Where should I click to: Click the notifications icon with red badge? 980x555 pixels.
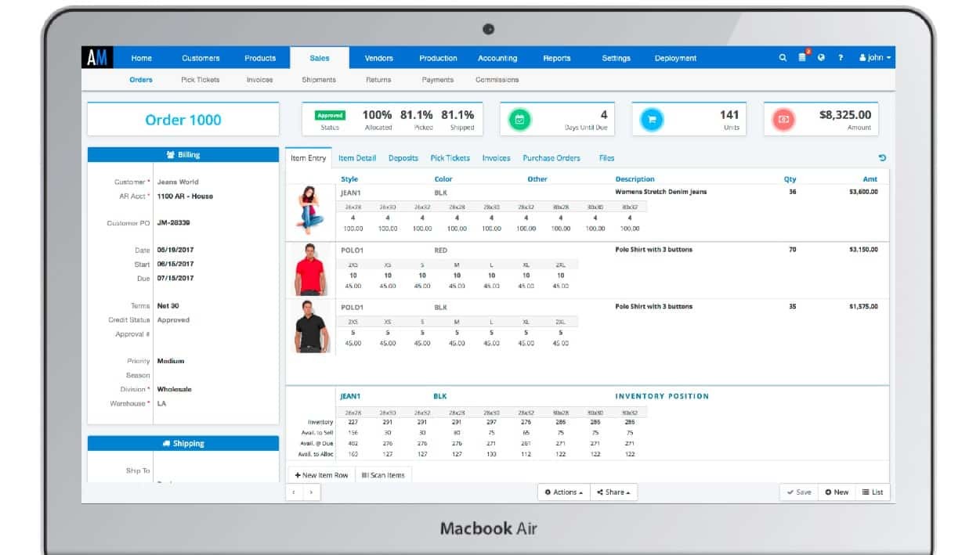click(801, 58)
